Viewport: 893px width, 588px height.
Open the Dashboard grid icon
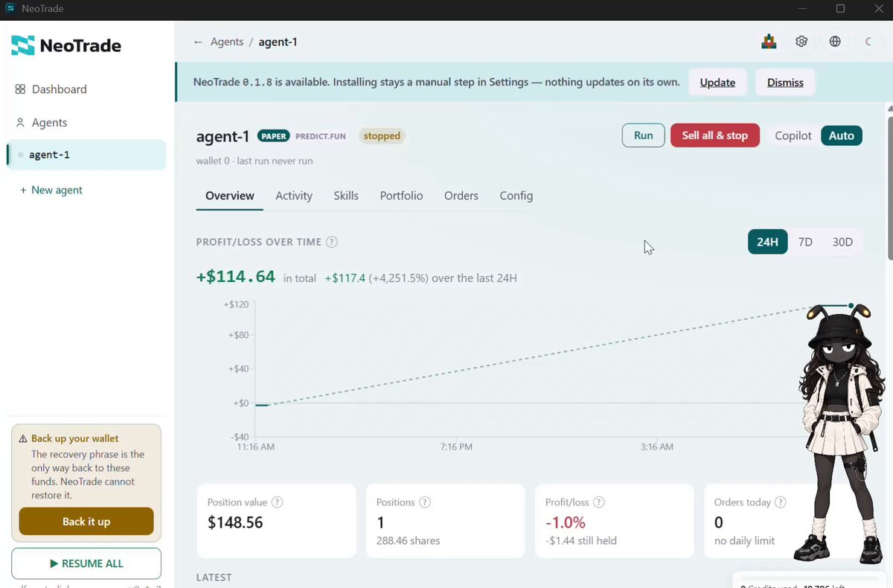pyautogui.click(x=20, y=89)
